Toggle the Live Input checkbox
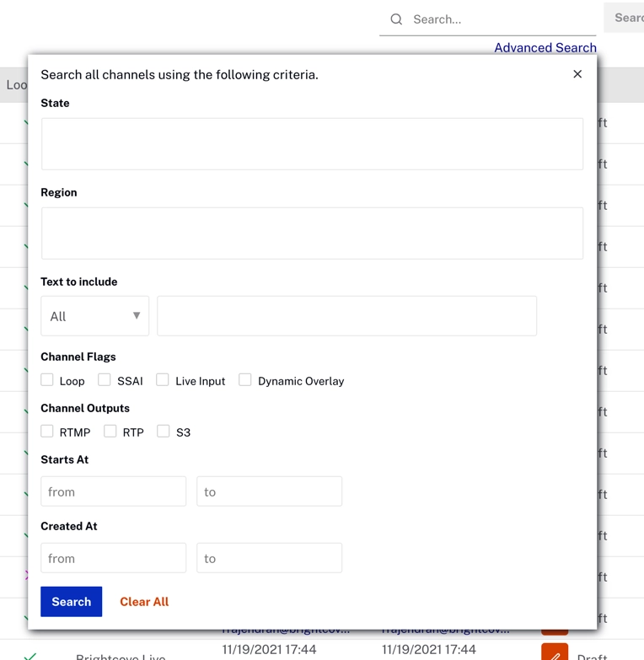 [x=163, y=380]
